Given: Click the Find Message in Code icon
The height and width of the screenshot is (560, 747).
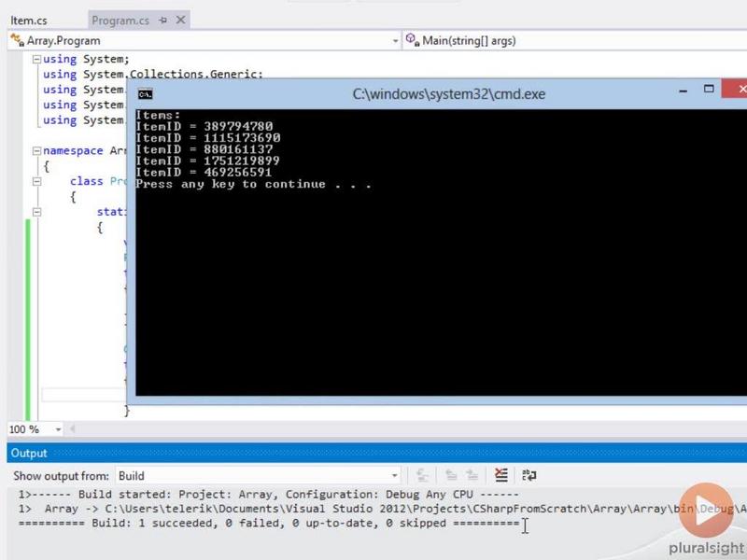Looking at the screenshot, I should (x=422, y=475).
